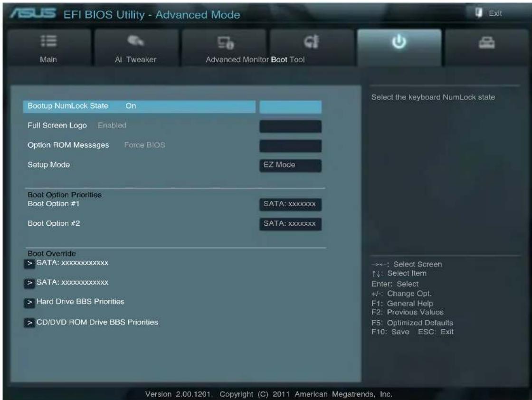The height and width of the screenshot is (400, 532).
Task: Select the Boot Option #1 label
Action: click(54, 204)
